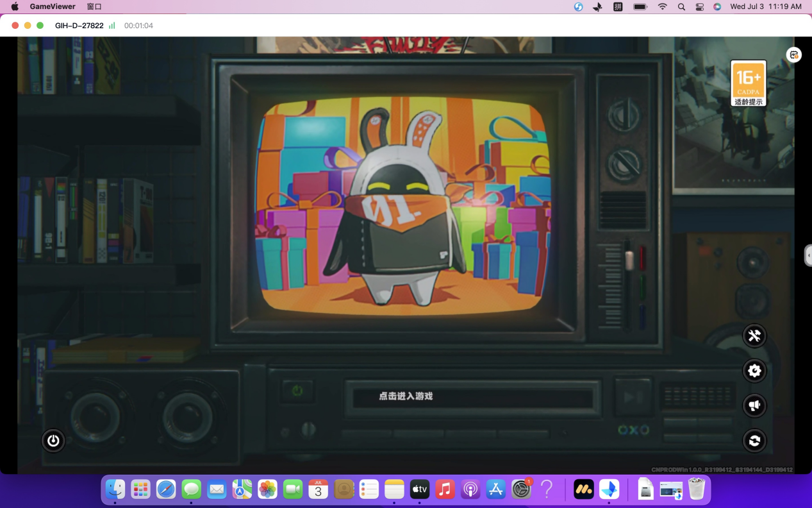Image resolution: width=812 pixels, height=508 pixels.
Task: Expand the side panel handle at right edge
Action: point(808,255)
